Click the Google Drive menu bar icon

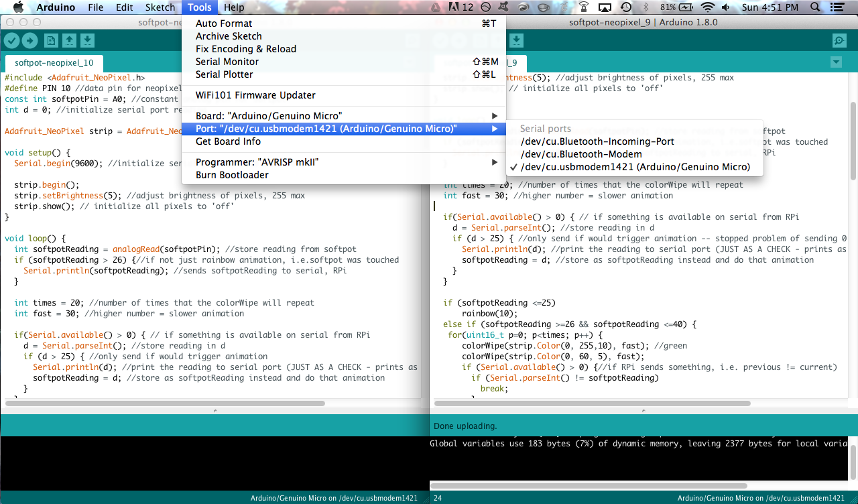[436, 7]
